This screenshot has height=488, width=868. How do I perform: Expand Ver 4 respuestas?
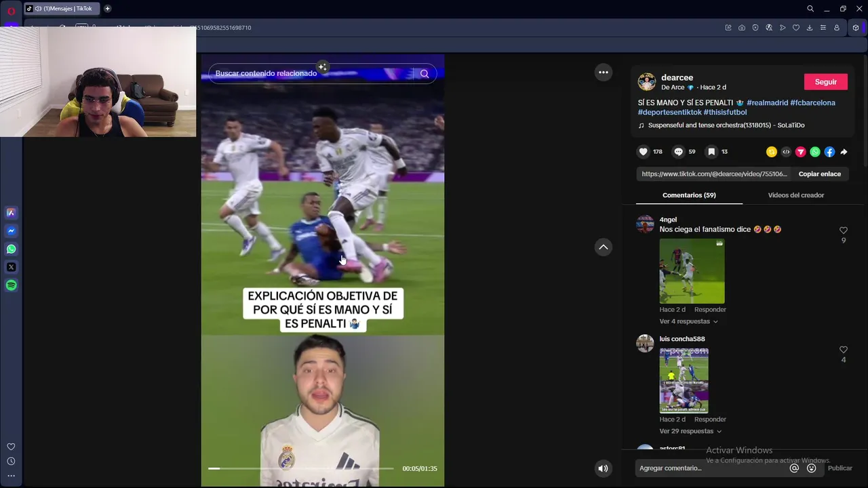pos(688,322)
